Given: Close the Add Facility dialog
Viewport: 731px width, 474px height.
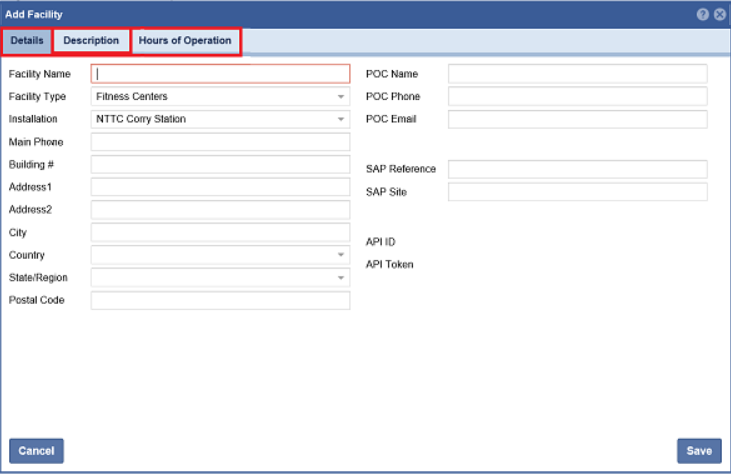Looking at the screenshot, I should click(x=719, y=15).
